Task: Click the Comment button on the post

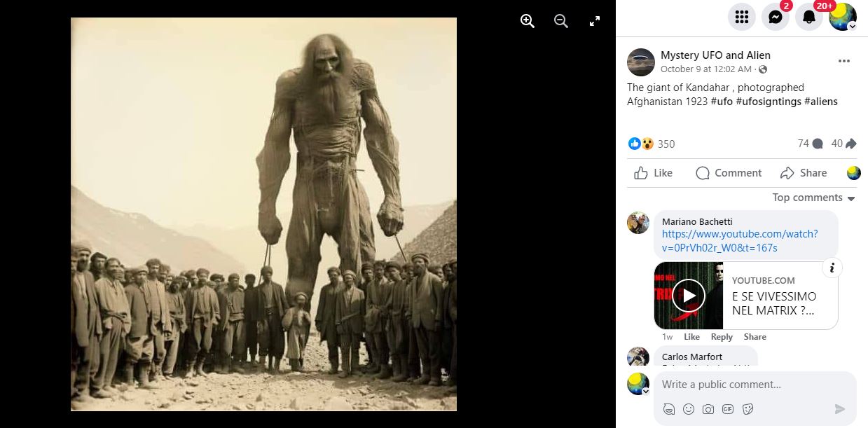Action: pos(729,173)
